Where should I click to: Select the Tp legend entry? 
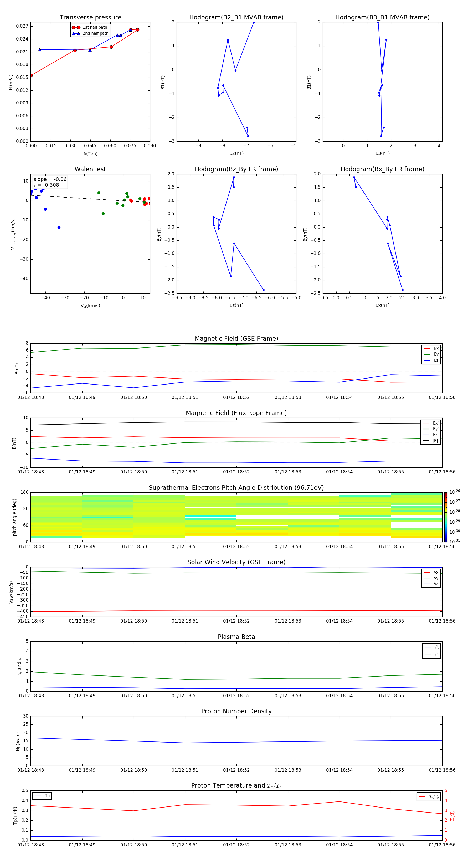tap(42, 796)
